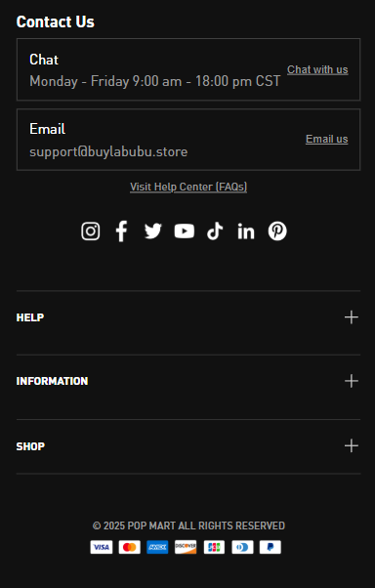
Task: Visit the LinkedIn page icon
Action: click(x=246, y=231)
